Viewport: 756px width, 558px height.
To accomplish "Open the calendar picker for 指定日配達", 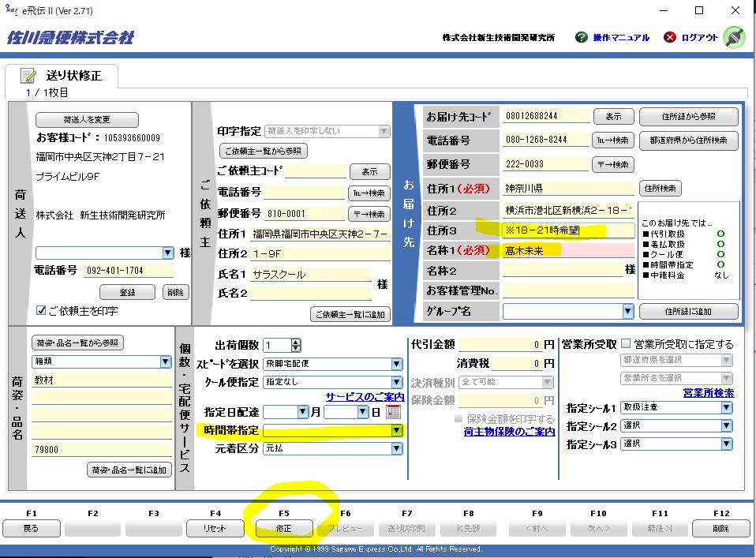I will coord(393,412).
